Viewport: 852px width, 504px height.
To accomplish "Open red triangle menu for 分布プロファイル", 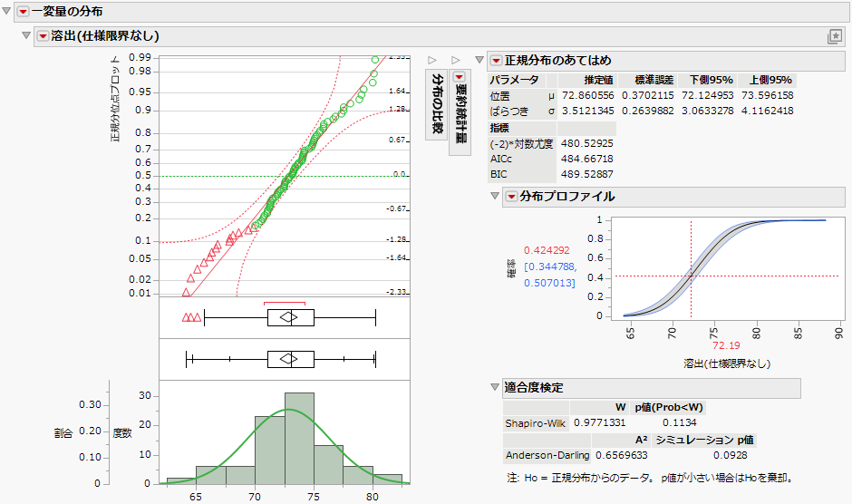I will pos(511,197).
